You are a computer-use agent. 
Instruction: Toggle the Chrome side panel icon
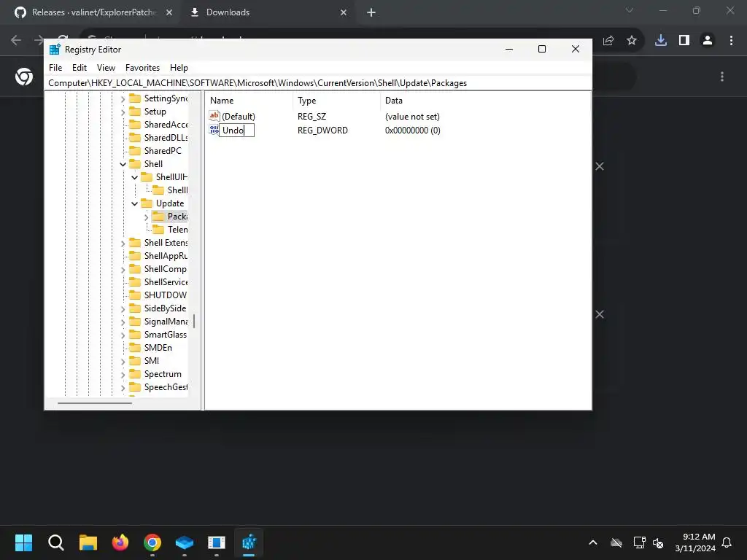click(684, 41)
